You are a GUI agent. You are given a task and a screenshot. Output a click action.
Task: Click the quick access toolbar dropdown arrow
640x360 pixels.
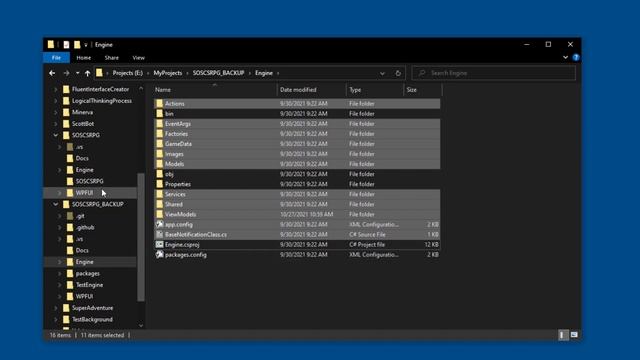(x=86, y=45)
